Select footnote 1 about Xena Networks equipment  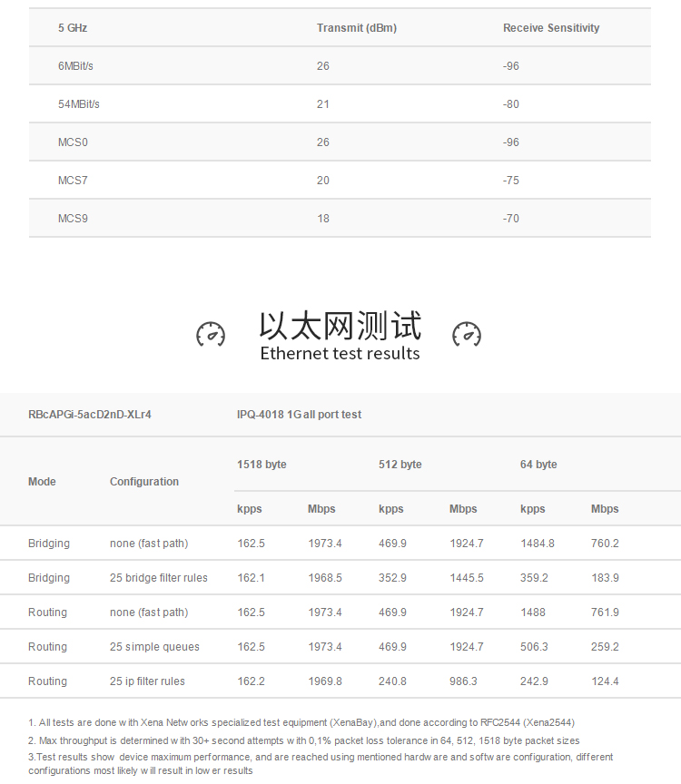(x=301, y=723)
